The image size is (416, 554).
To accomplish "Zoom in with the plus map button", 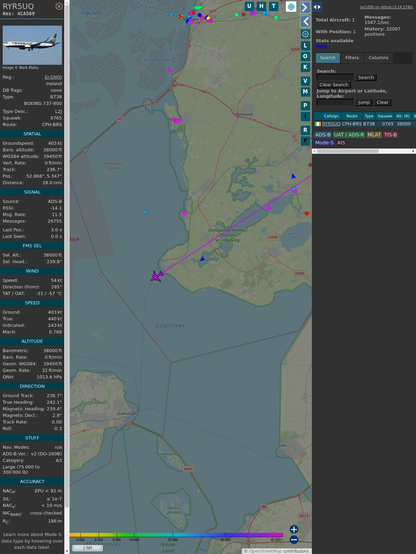I will [x=294, y=529].
